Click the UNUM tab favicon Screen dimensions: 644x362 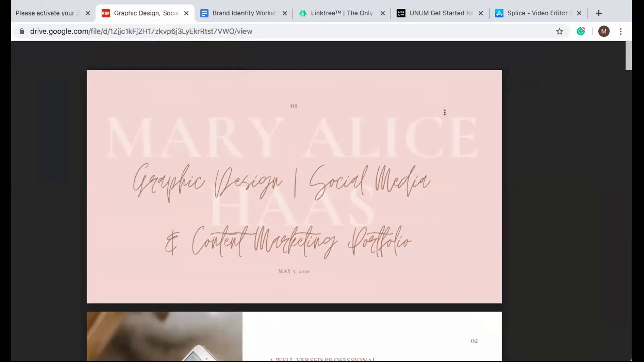click(x=401, y=13)
